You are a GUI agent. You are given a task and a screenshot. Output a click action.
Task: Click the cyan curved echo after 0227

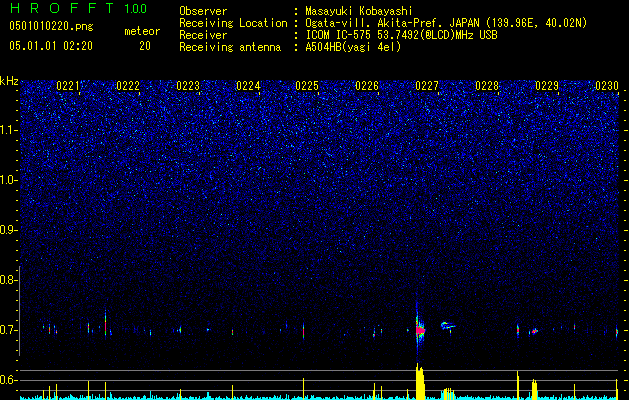(448, 325)
